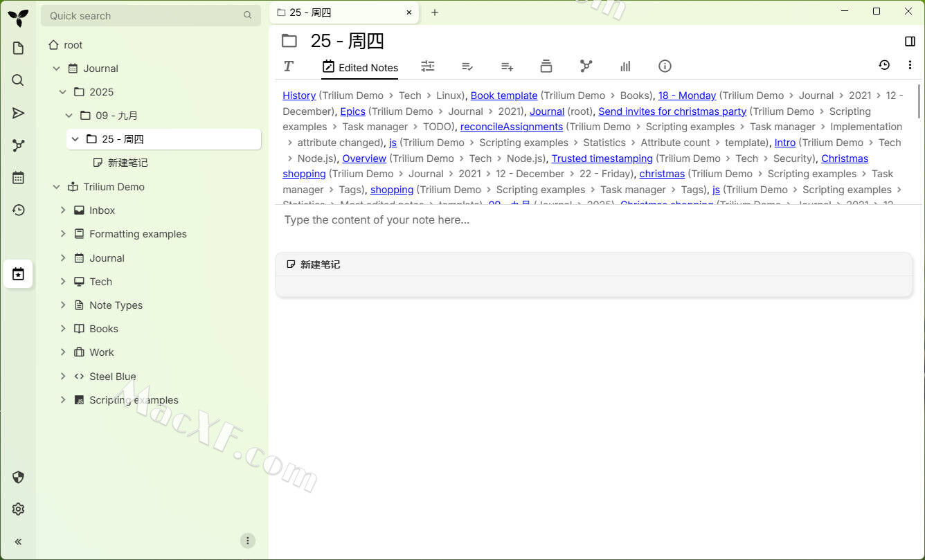Toggle right pane panel button
Screen dimensions: 925x560
tap(910, 42)
